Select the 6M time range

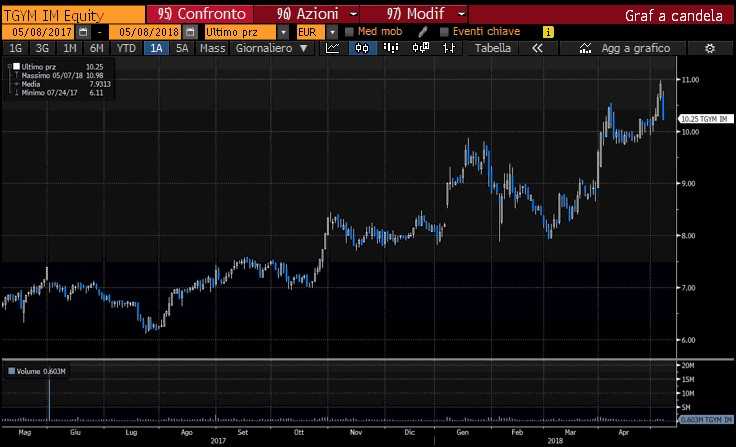point(97,48)
